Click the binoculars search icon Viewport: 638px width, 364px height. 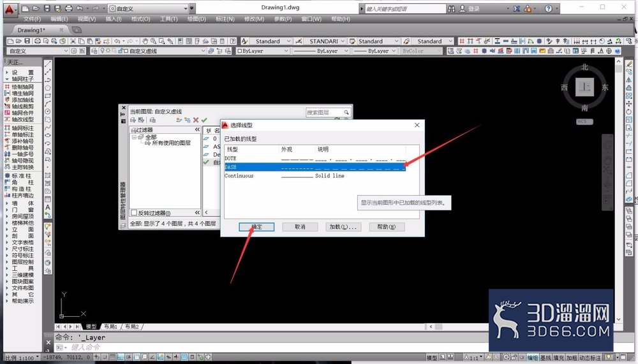click(452, 8)
